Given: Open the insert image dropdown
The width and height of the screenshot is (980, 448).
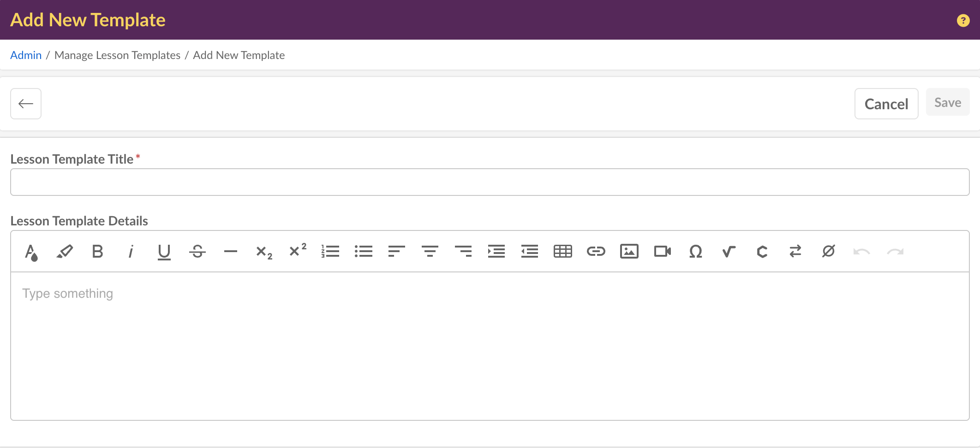Looking at the screenshot, I should pos(629,252).
